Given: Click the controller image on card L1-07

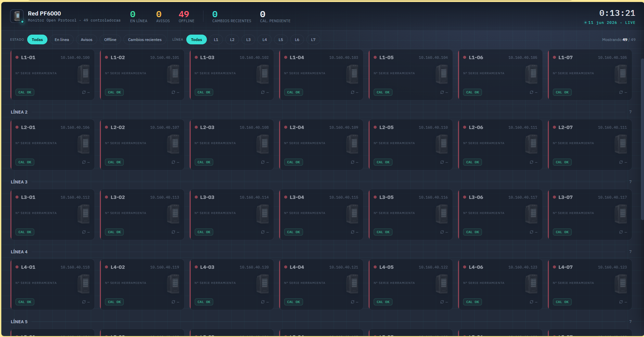Looking at the screenshot, I should 621,74.
